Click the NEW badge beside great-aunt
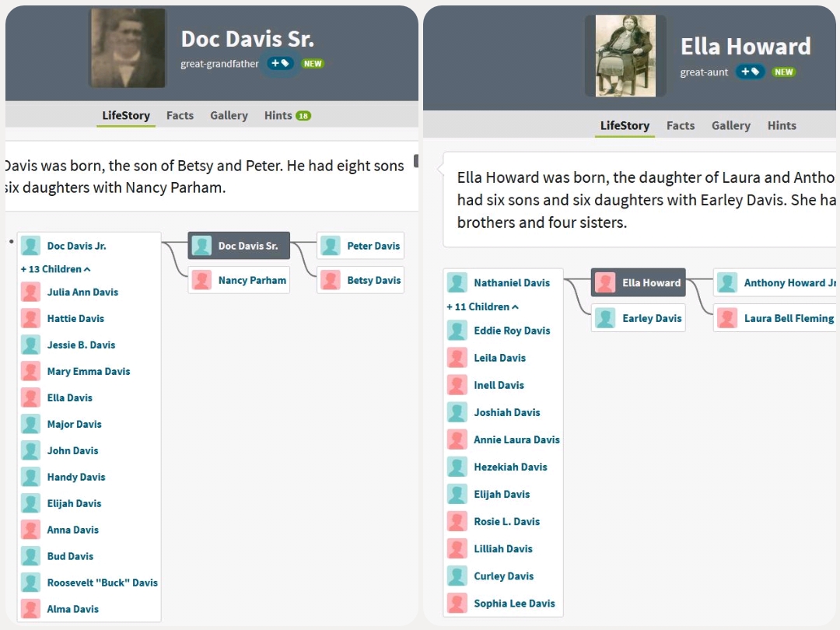 pyautogui.click(x=783, y=72)
